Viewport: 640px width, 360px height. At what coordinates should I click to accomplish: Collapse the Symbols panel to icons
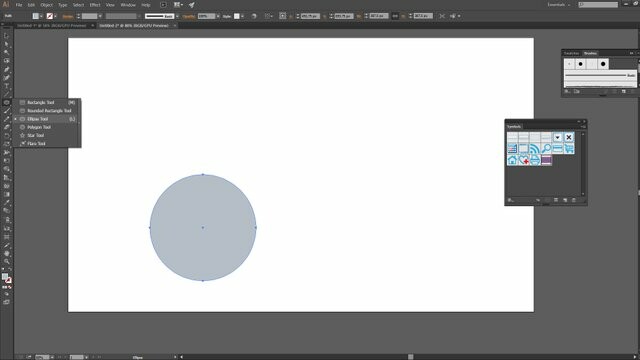tap(579, 121)
